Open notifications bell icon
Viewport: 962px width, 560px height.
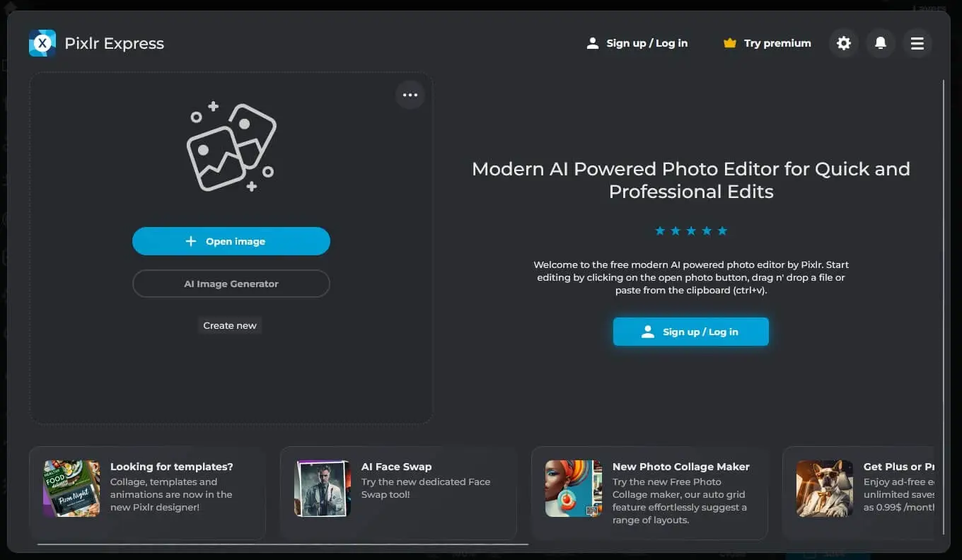(881, 43)
